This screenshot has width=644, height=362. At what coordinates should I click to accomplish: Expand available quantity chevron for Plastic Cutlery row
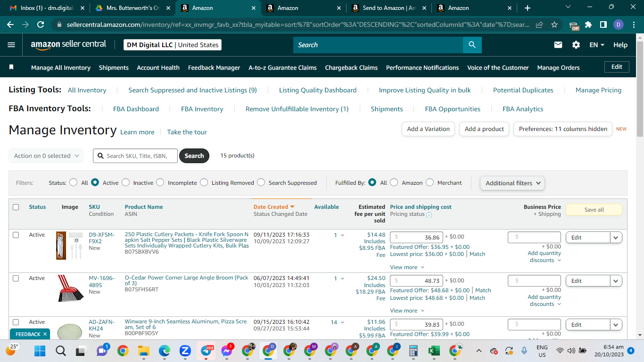click(342, 235)
